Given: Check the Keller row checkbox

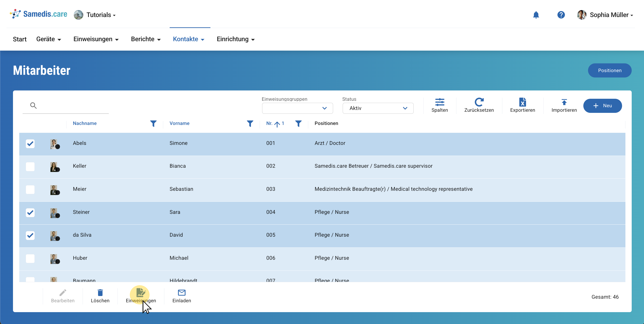Looking at the screenshot, I should (x=30, y=167).
